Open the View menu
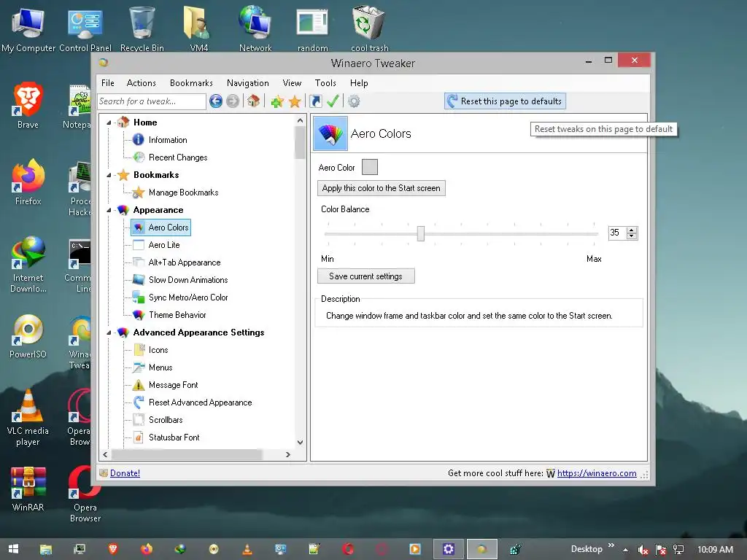The height and width of the screenshot is (560, 747). pos(292,83)
